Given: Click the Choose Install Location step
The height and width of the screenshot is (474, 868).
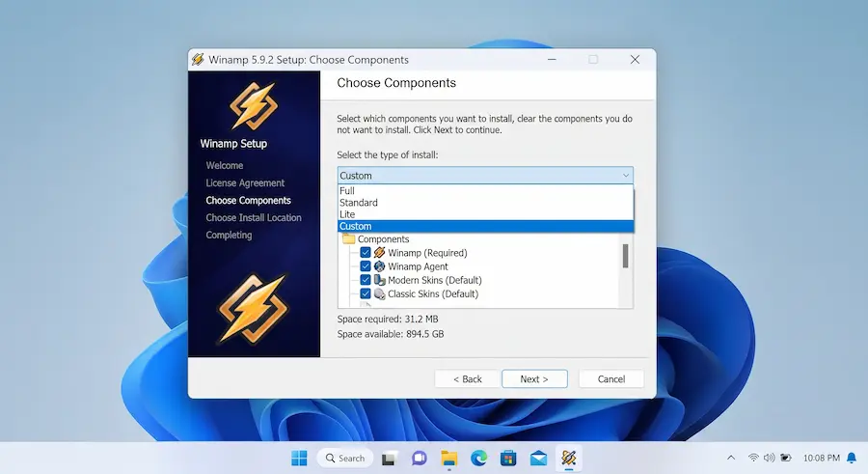Looking at the screenshot, I should click(x=254, y=218).
